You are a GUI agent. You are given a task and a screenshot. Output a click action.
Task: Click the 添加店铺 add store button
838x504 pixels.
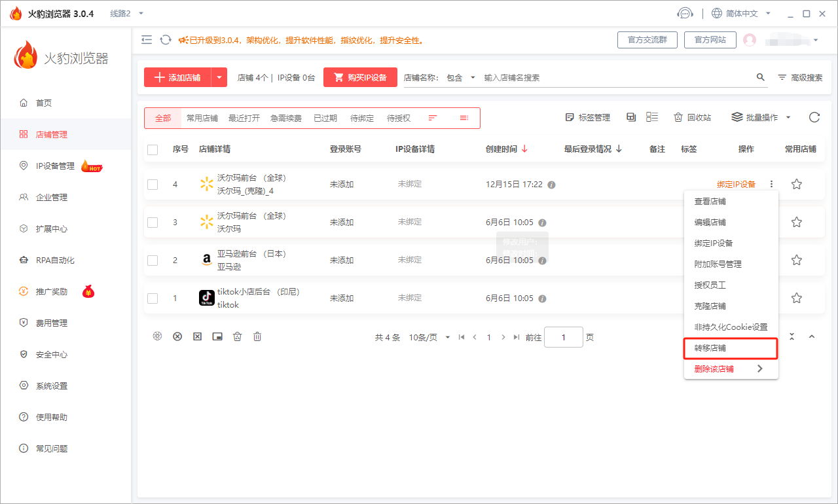pos(177,77)
